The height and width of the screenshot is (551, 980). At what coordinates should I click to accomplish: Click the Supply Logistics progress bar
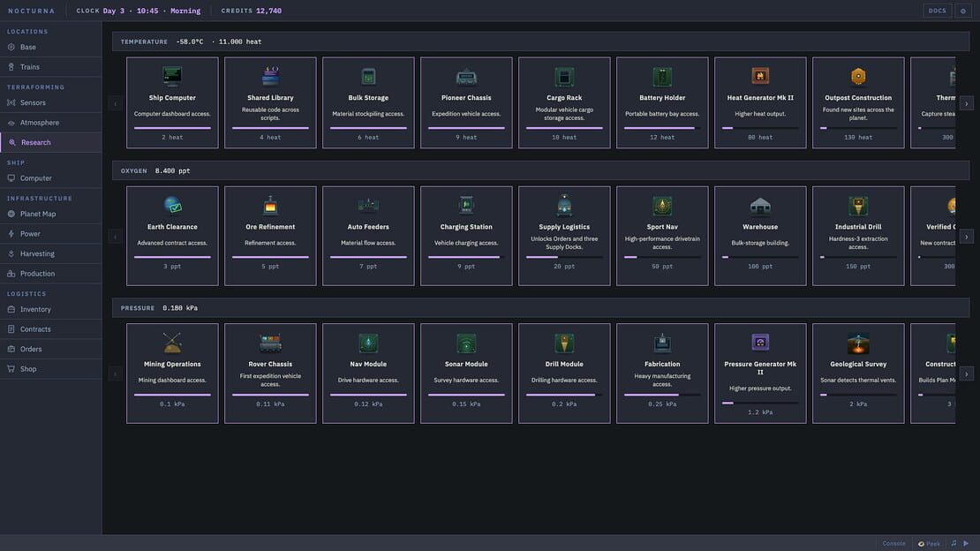(x=564, y=257)
